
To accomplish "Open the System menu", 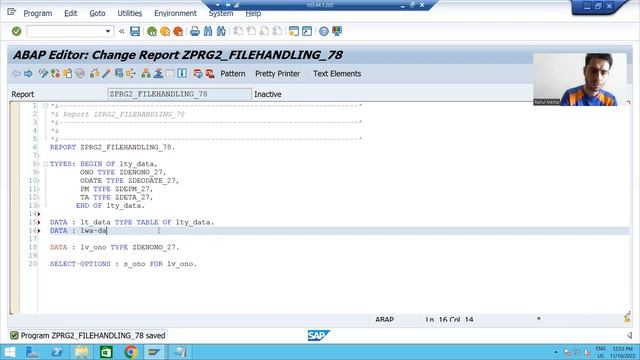I will click(x=221, y=14).
